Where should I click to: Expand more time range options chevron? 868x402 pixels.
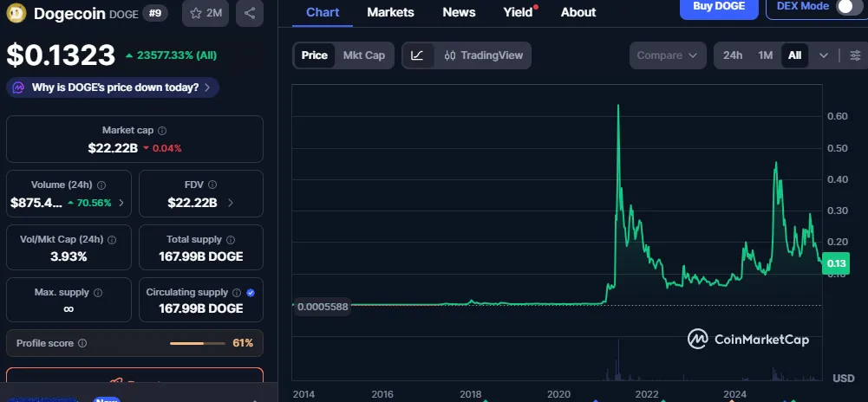(824, 55)
